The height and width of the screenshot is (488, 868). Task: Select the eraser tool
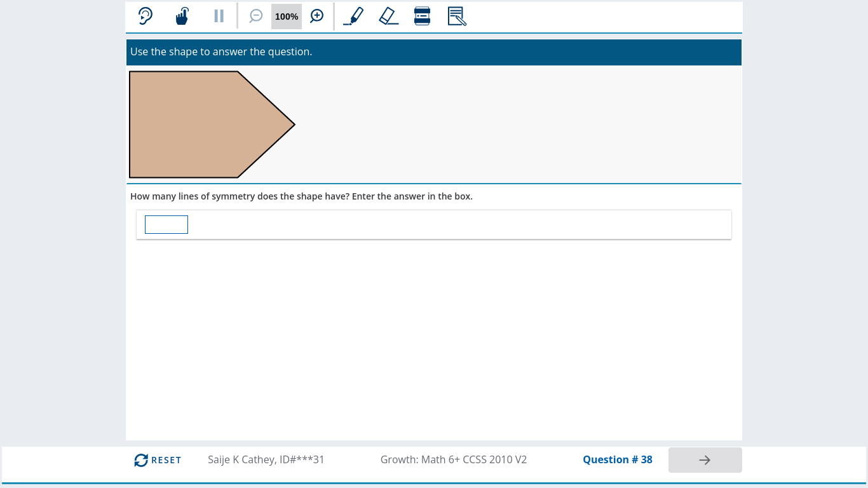(388, 16)
